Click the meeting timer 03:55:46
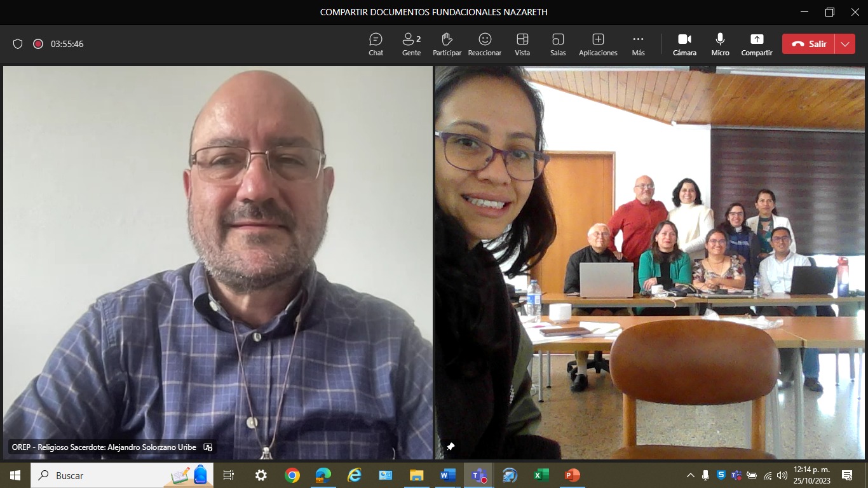This screenshot has height=488, width=868. coord(67,44)
